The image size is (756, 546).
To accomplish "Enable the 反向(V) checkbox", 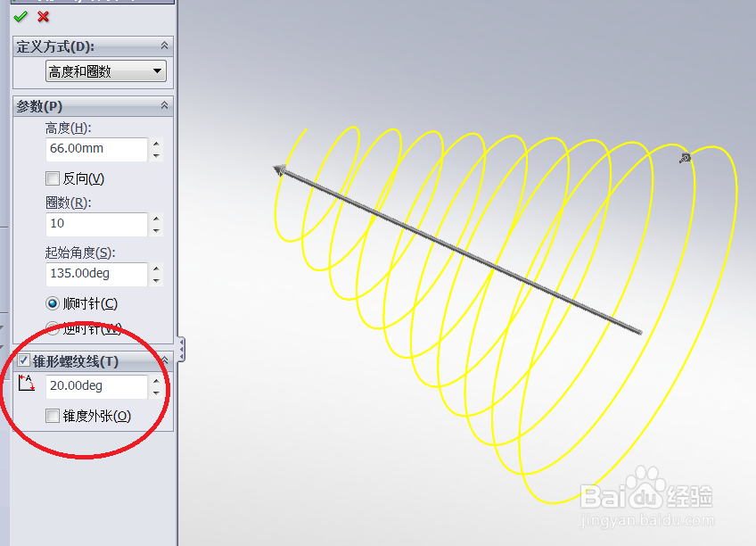I will tap(52, 179).
